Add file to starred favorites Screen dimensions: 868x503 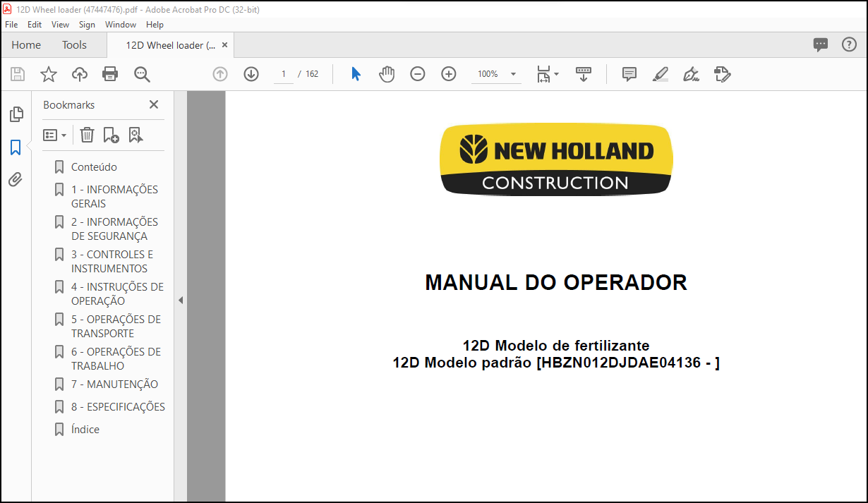coord(49,74)
